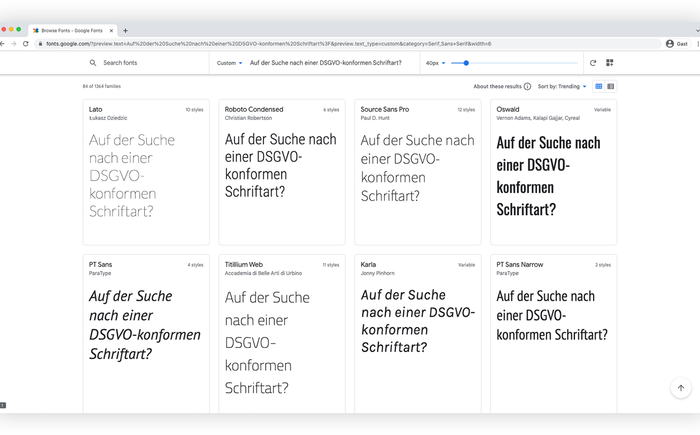Click the reset refresh icon in toolbar
The image size is (700, 435).
click(593, 63)
